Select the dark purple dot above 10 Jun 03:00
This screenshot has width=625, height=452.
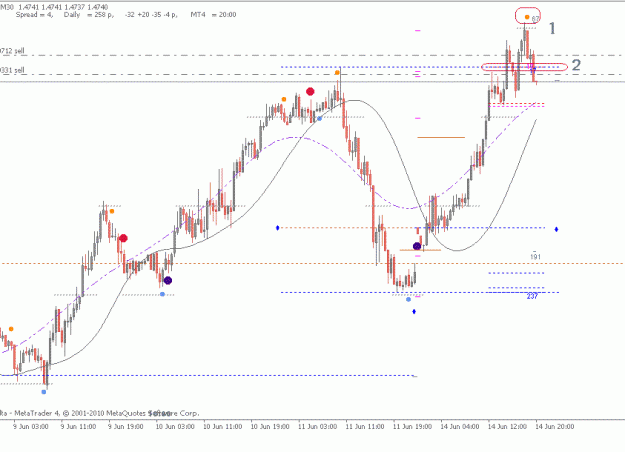pos(168,281)
